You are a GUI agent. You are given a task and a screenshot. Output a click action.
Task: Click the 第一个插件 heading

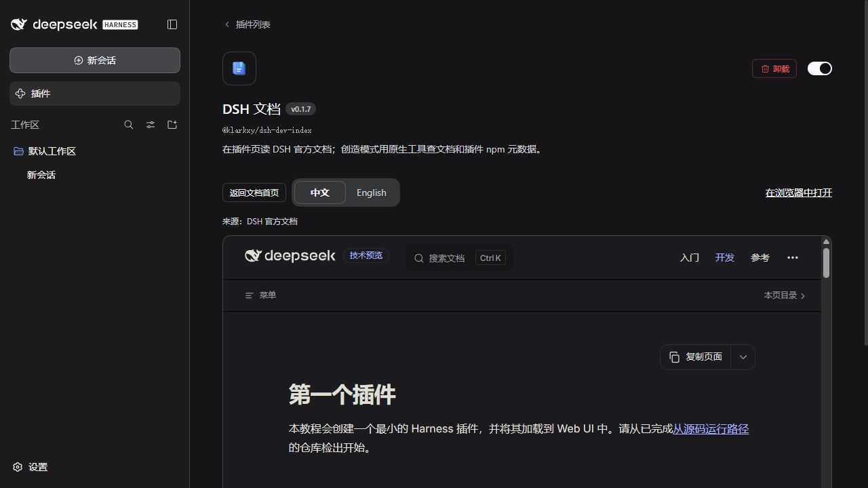click(342, 394)
